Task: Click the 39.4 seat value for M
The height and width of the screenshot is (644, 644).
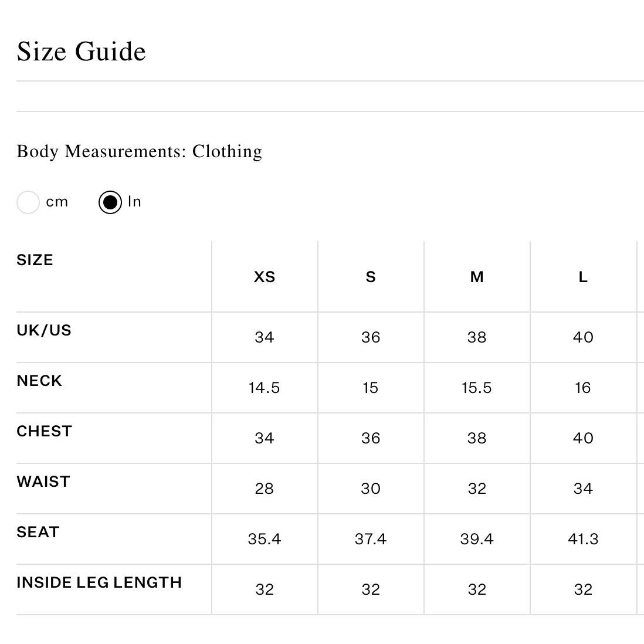Action: click(477, 539)
